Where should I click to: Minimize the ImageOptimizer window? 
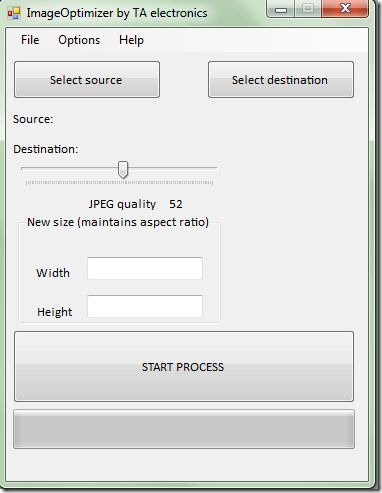click(x=281, y=9)
